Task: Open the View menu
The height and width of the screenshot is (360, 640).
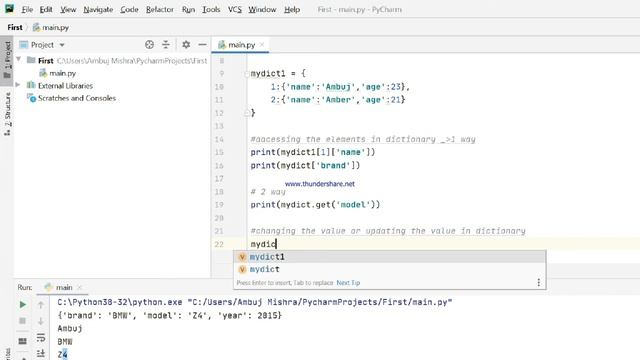Action: click(x=68, y=9)
